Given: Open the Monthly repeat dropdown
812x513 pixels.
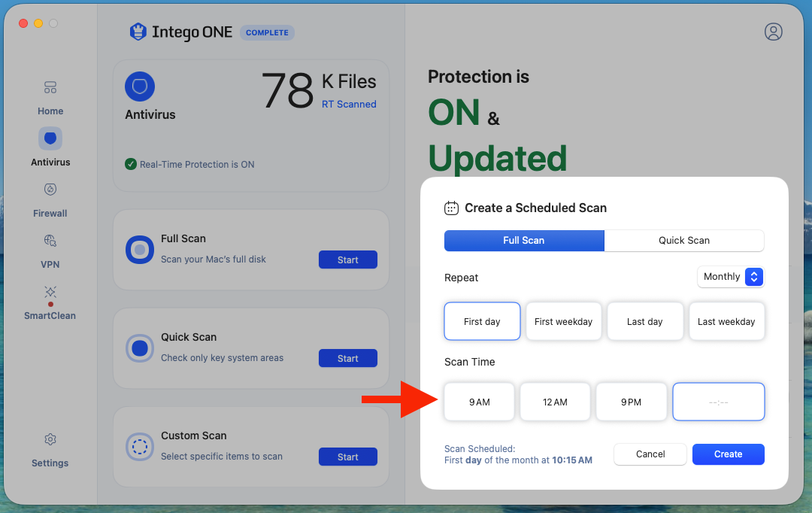Looking at the screenshot, I should (x=731, y=277).
